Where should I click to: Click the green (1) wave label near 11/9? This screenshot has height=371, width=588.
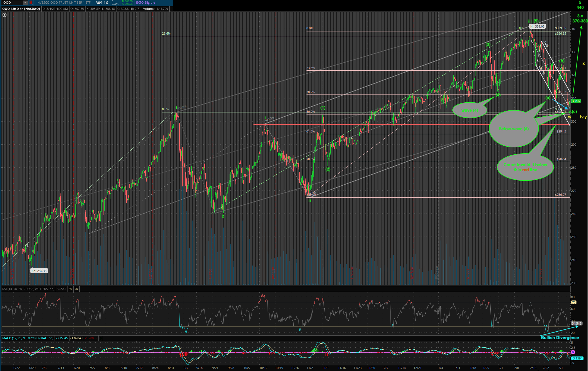pyautogui.click(x=323, y=108)
